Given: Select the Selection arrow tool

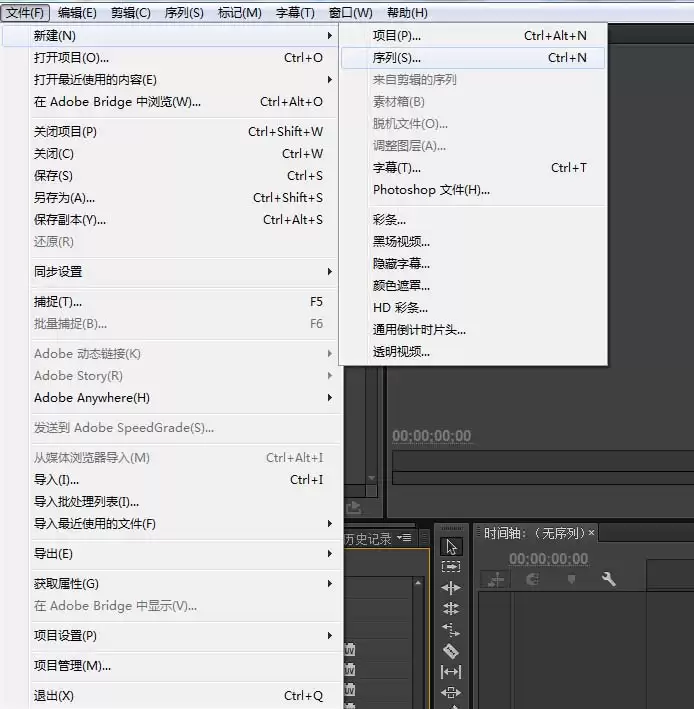Looking at the screenshot, I should pos(451,546).
